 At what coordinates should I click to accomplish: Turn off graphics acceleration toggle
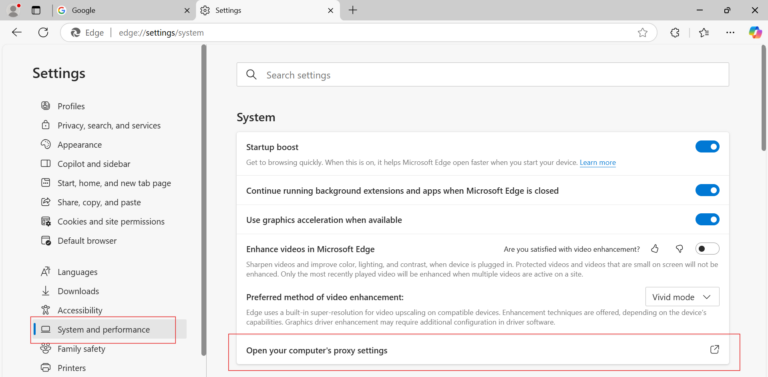(707, 219)
